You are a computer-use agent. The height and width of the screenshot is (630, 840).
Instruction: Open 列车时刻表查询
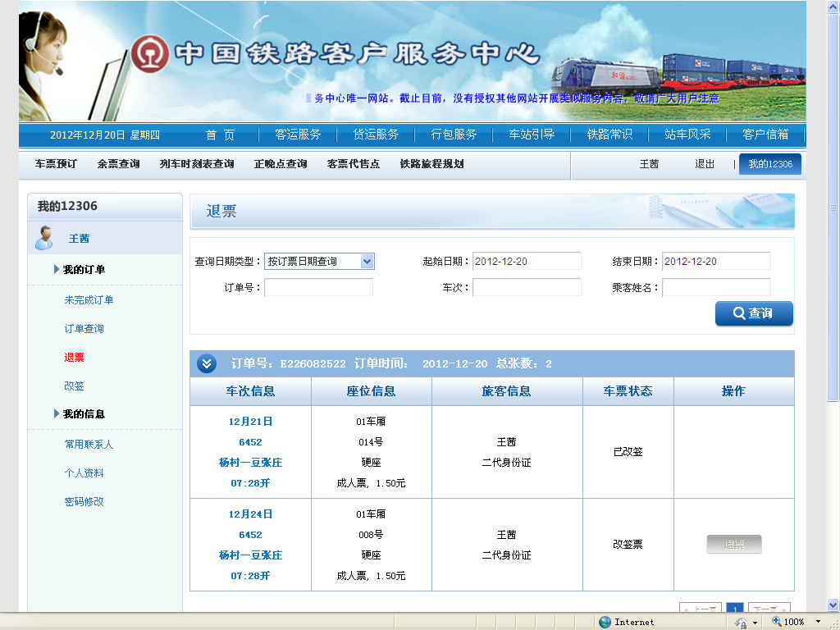coord(197,164)
